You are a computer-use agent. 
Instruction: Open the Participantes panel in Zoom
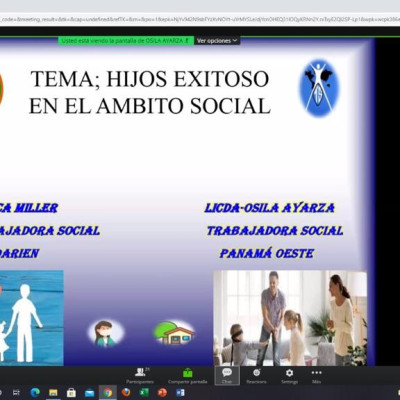click(x=140, y=376)
